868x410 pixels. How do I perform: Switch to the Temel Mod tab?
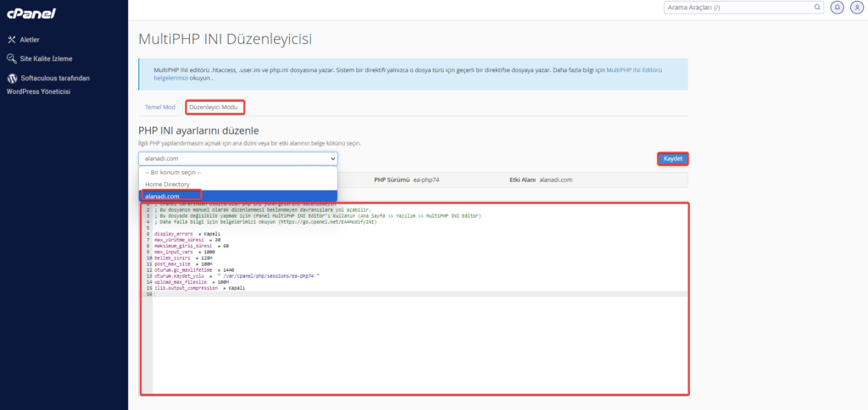[158, 108]
